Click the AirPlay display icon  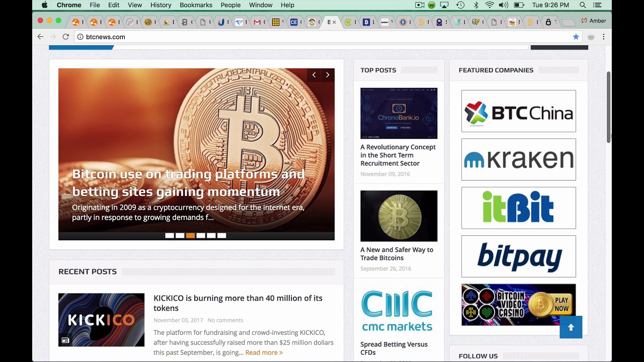[444, 5]
